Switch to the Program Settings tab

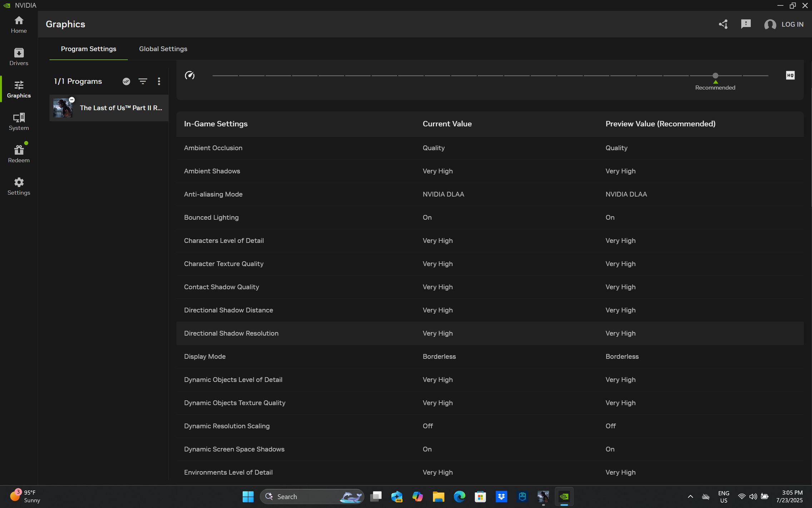[88, 49]
